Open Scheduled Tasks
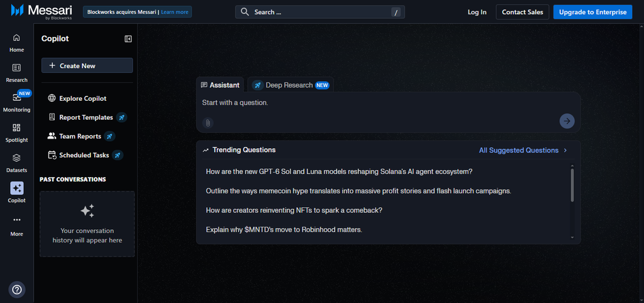Image resolution: width=644 pixels, height=303 pixels. (x=84, y=155)
